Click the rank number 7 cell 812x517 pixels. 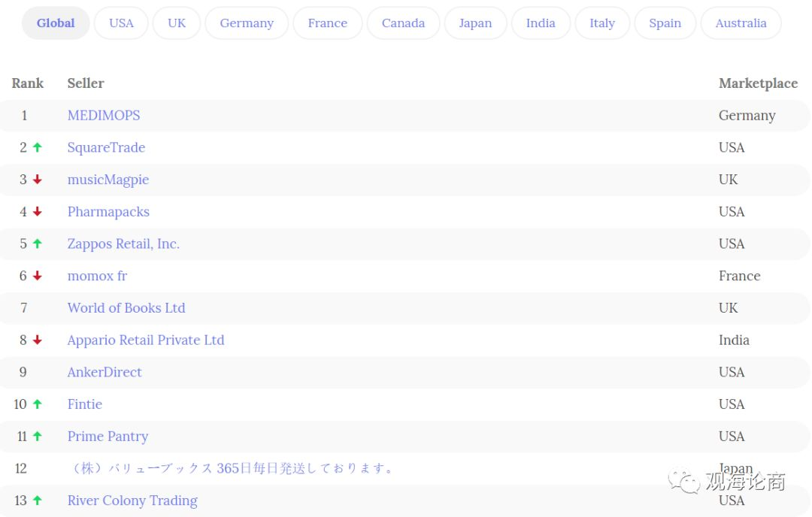click(x=24, y=308)
